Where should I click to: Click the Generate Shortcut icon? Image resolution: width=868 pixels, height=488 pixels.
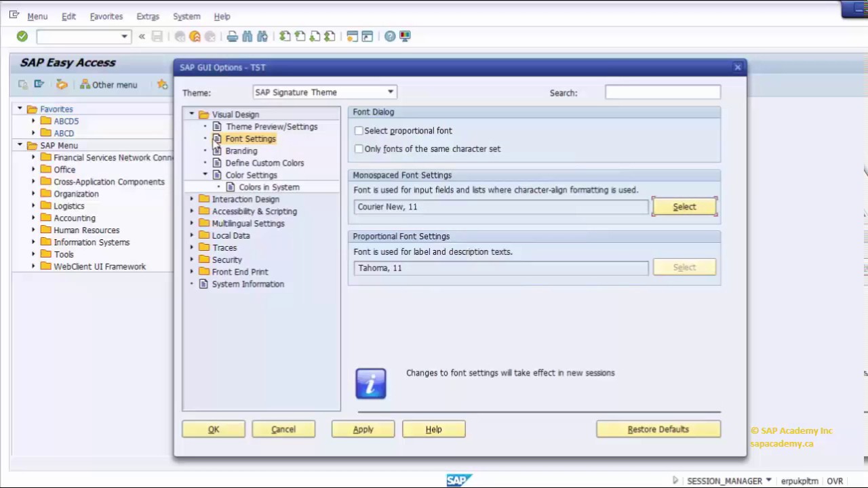[367, 37]
